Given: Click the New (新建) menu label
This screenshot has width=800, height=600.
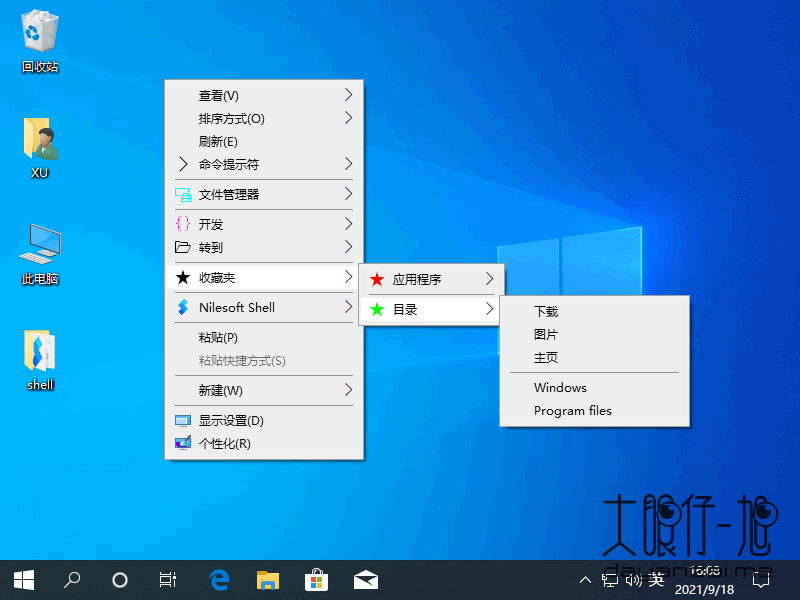Looking at the screenshot, I should pyautogui.click(x=220, y=390).
